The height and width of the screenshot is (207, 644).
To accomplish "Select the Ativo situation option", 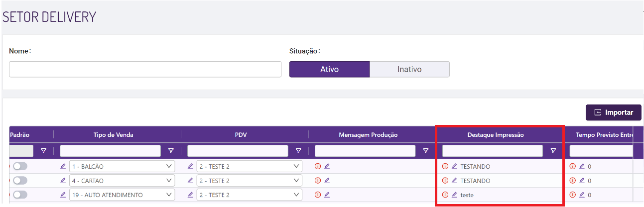I will pyautogui.click(x=329, y=69).
